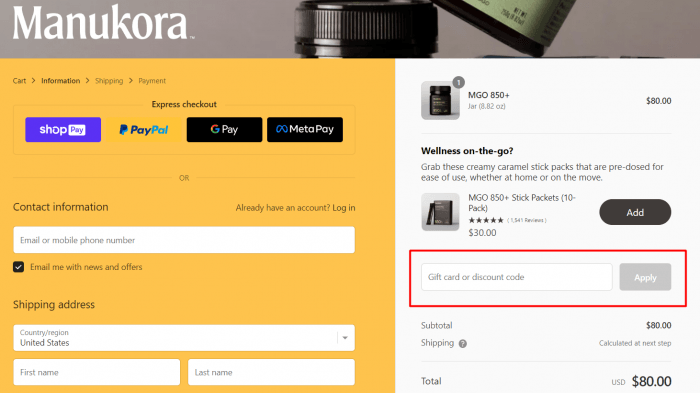The image size is (700, 393).
Task: Click the Log in link
Action: tap(344, 208)
